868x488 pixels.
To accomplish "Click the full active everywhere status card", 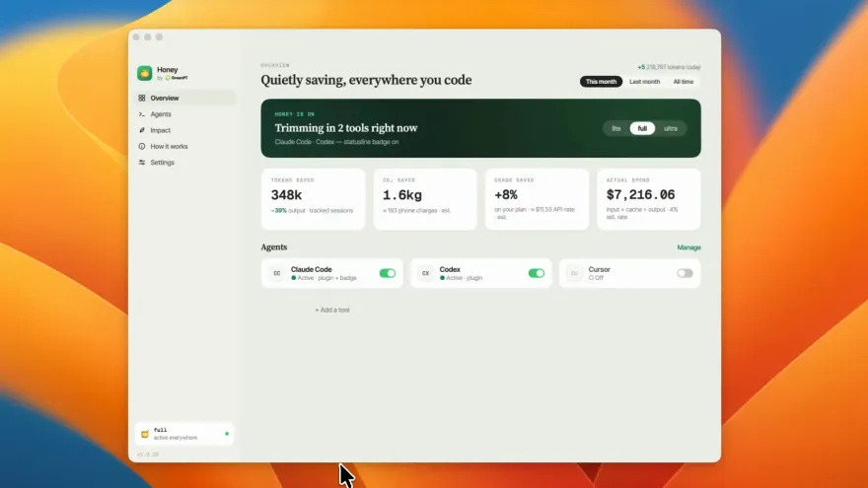I will pyautogui.click(x=183, y=434).
